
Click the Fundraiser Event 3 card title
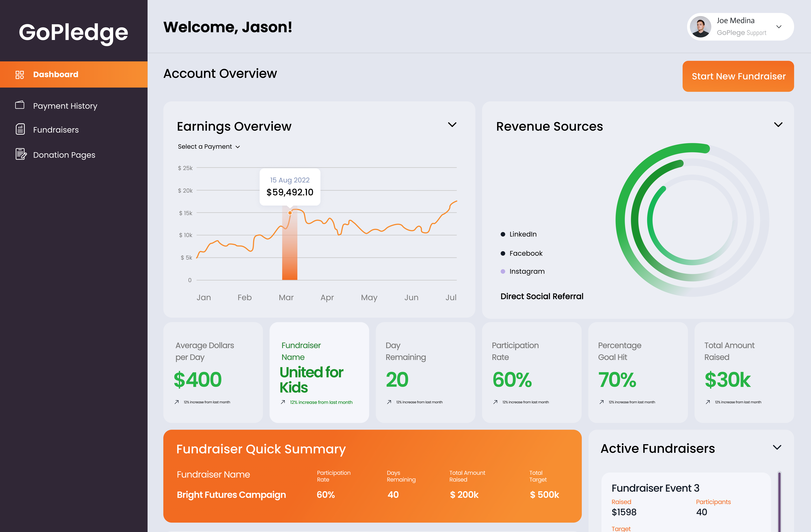click(655, 488)
